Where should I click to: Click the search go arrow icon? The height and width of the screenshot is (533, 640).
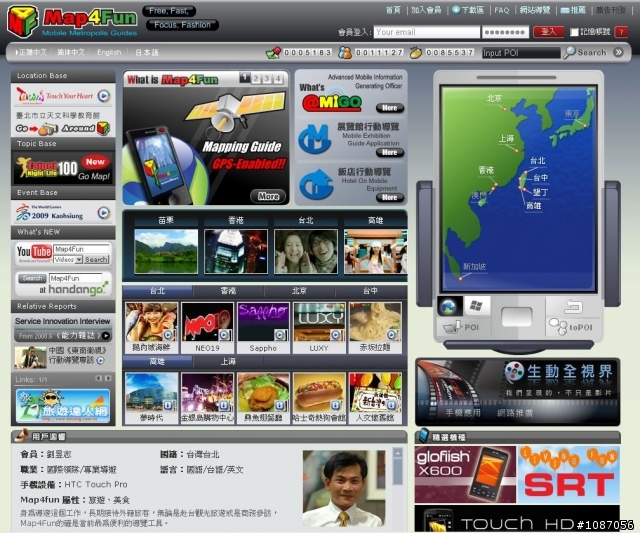(618, 52)
